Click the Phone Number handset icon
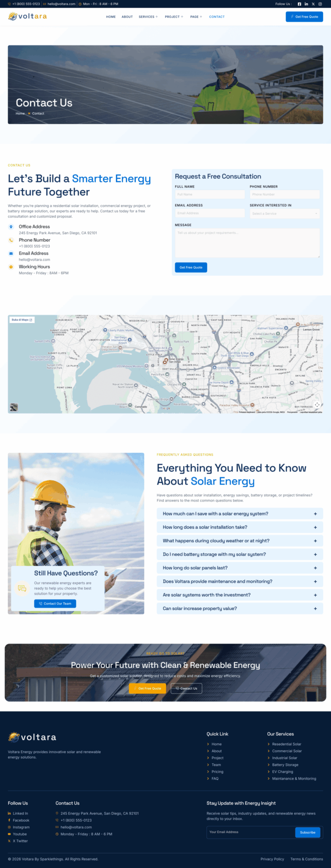 11,240
